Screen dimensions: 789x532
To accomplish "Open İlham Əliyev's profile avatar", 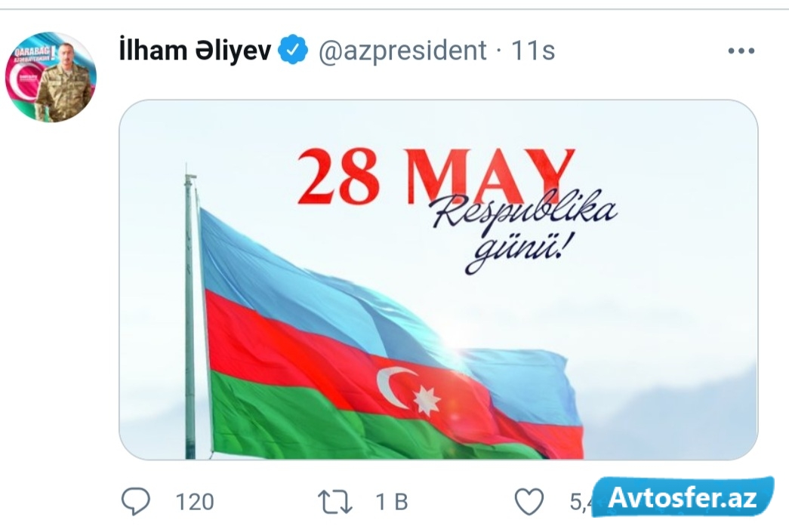I will pos(51,77).
